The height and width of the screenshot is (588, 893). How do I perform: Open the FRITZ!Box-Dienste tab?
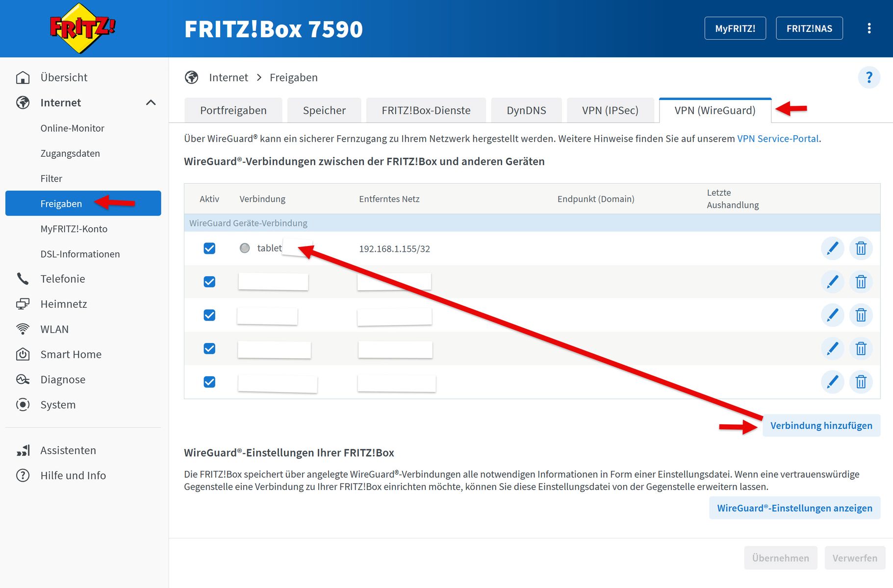click(x=426, y=110)
